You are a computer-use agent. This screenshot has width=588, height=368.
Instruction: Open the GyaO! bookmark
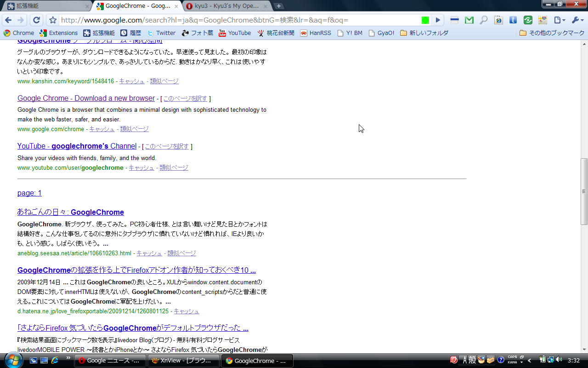tap(381, 33)
